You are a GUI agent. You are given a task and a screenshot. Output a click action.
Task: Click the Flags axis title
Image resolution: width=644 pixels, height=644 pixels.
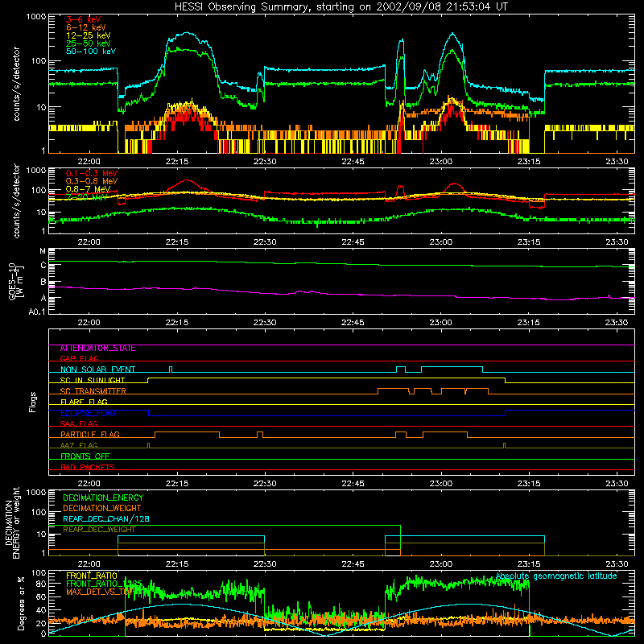[32, 402]
